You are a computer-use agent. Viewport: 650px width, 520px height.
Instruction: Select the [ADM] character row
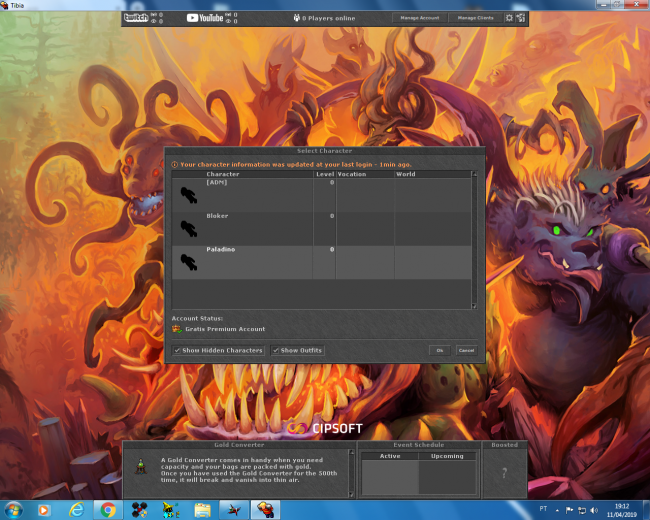point(322,195)
